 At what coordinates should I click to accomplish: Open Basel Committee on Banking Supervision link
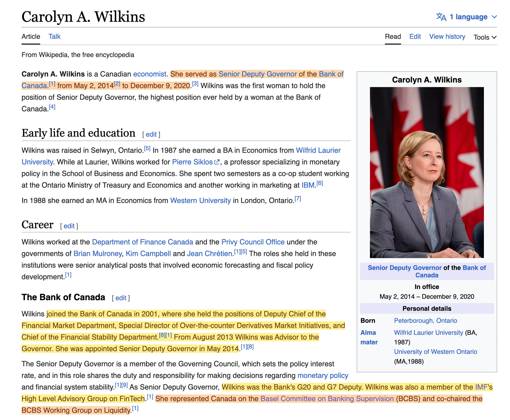[x=327, y=399]
